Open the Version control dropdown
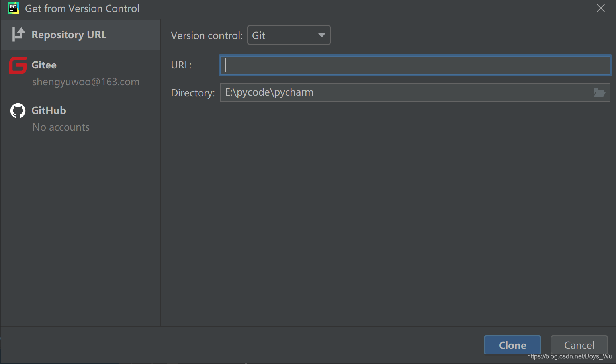This screenshot has width=616, height=364. pyautogui.click(x=289, y=35)
